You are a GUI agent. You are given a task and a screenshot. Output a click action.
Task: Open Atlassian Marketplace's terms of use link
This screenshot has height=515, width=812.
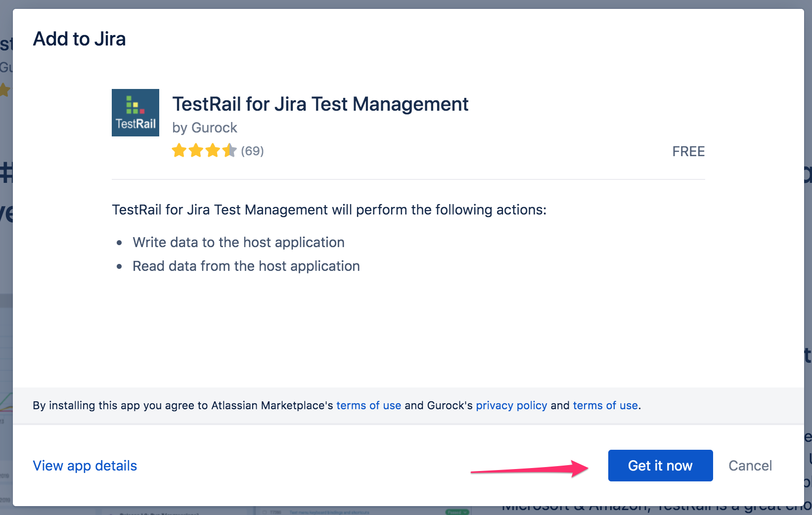tap(368, 405)
